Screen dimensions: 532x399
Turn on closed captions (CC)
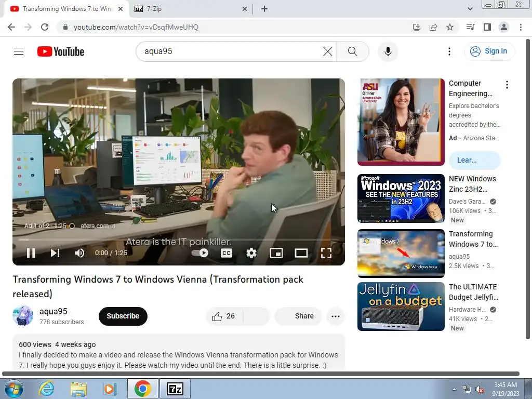pyautogui.click(x=227, y=253)
